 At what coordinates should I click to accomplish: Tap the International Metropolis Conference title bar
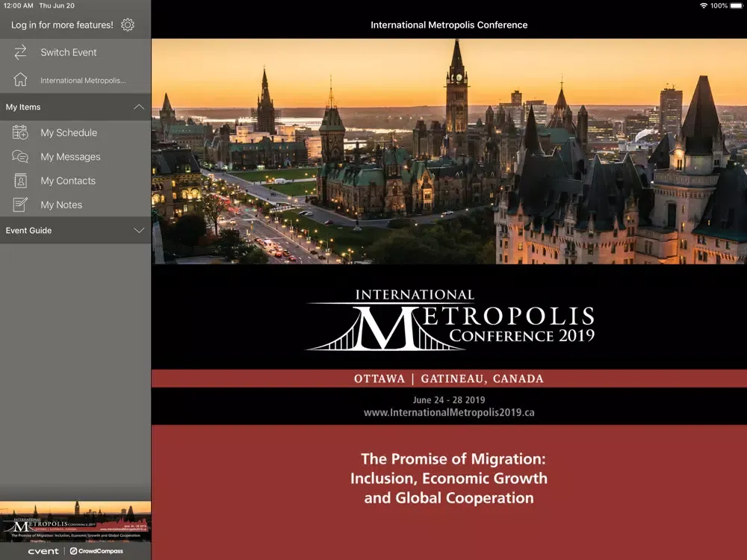click(x=449, y=25)
